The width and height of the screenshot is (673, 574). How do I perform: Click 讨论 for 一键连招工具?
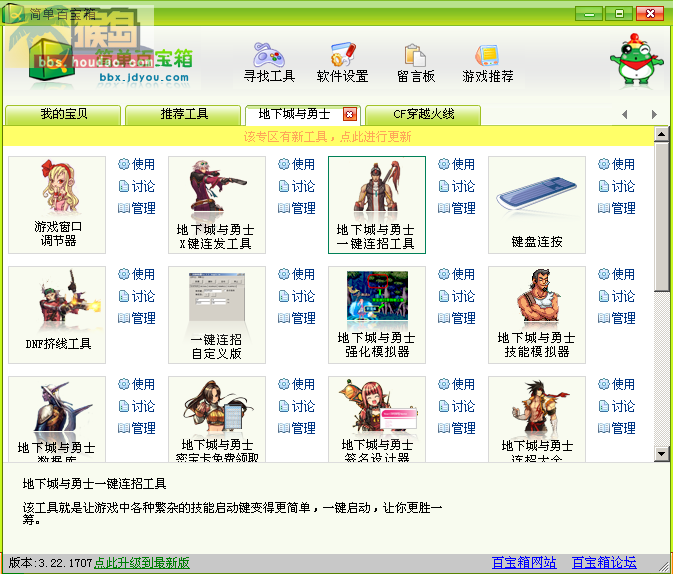[457, 186]
